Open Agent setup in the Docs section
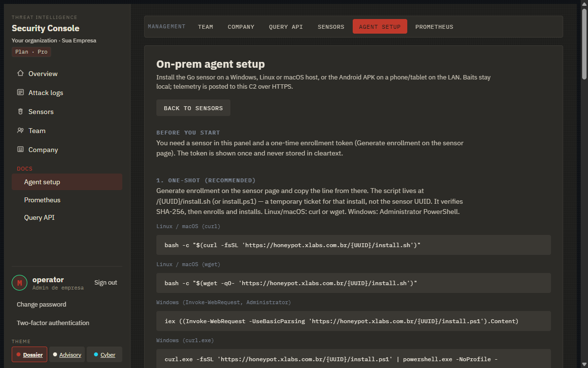The height and width of the screenshot is (368, 588). 67,182
